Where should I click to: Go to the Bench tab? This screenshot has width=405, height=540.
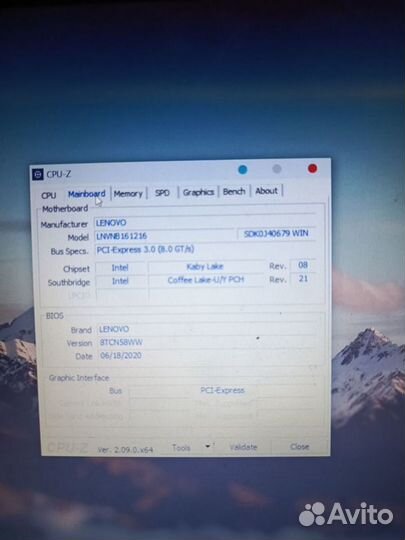pyautogui.click(x=234, y=191)
